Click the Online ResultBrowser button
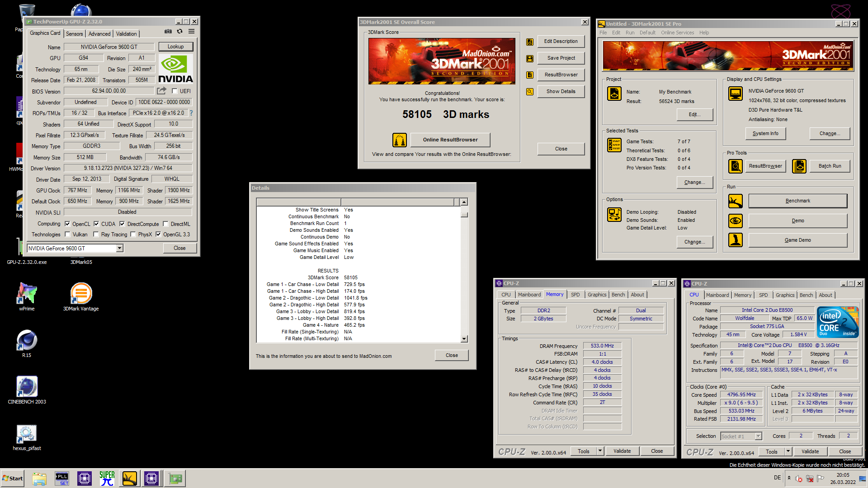868x488 pixels. pyautogui.click(x=450, y=140)
